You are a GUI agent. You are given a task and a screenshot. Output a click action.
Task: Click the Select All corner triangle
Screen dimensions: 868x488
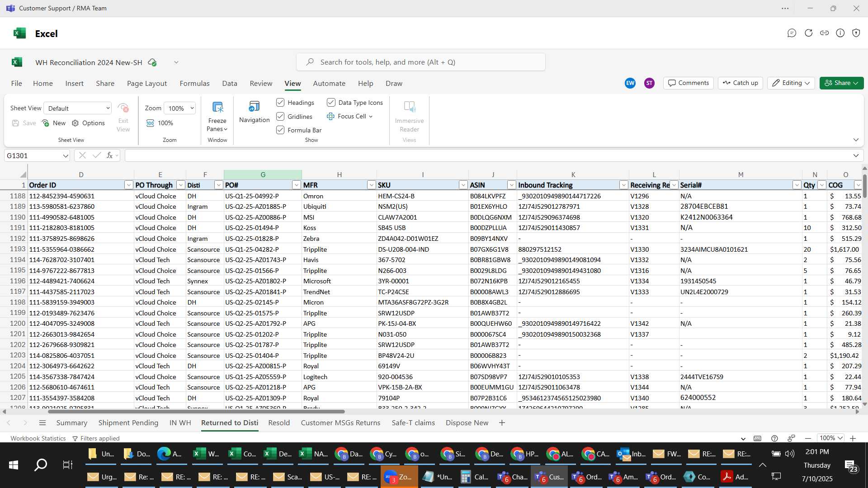23,174
